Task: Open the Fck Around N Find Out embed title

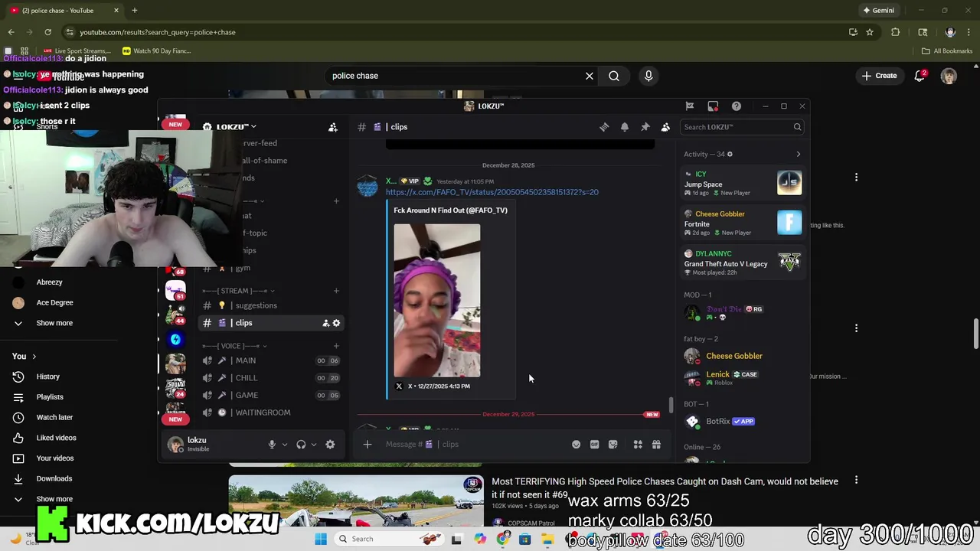Action: click(x=450, y=210)
